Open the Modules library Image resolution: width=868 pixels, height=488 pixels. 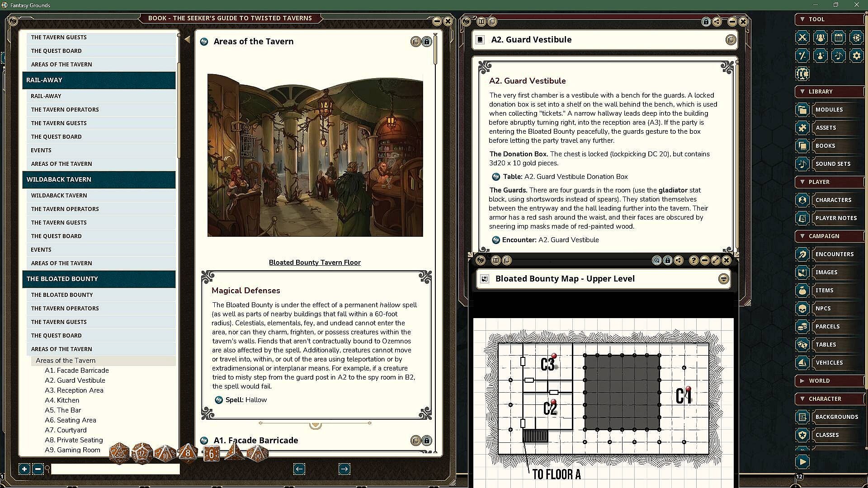[829, 109]
